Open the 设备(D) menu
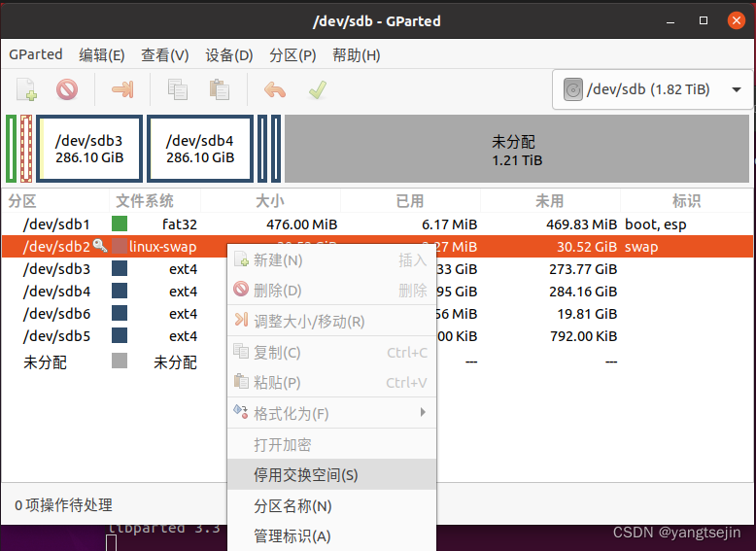This screenshot has height=551, width=756. click(229, 55)
